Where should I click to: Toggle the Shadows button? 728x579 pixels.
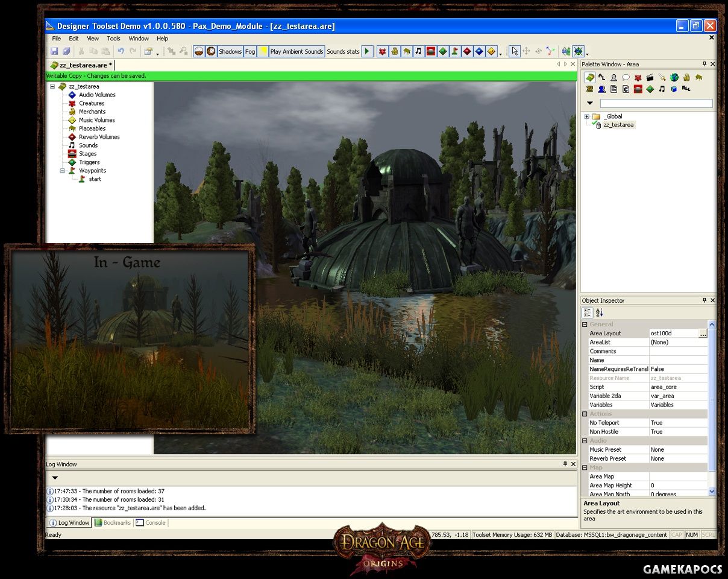pyautogui.click(x=230, y=52)
